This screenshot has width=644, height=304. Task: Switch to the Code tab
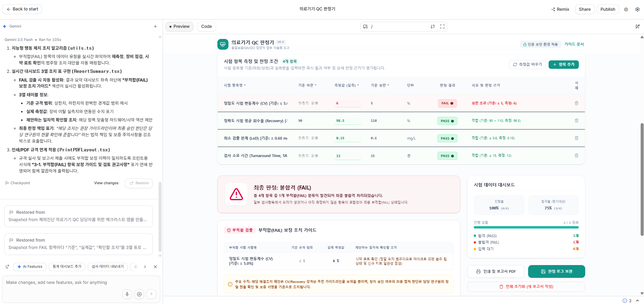pos(206,27)
